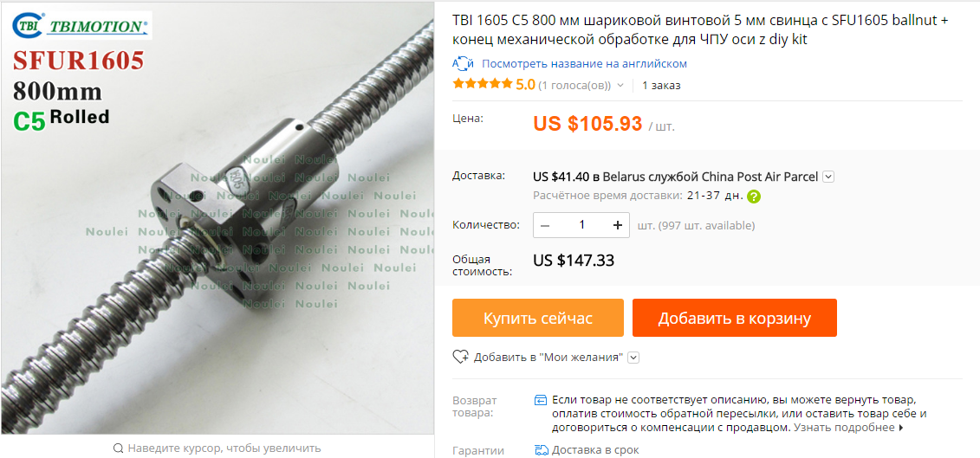Open the China Post Air Parcel shipping dropdown
Screen dimensions: 980x458
tap(828, 177)
